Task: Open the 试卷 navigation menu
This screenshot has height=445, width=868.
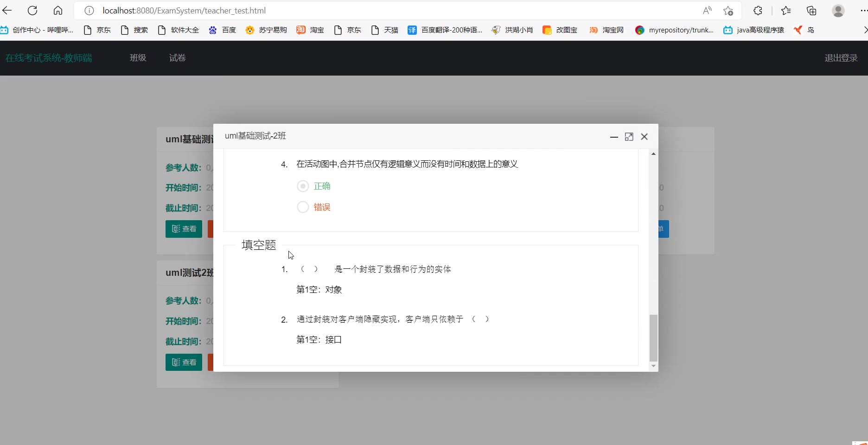Action: click(177, 58)
